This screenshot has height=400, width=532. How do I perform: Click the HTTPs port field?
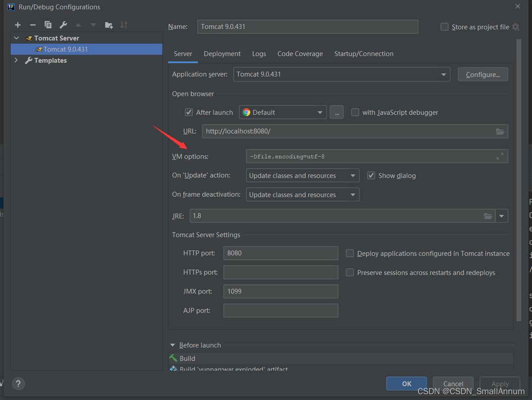pyautogui.click(x=281, y=272)
